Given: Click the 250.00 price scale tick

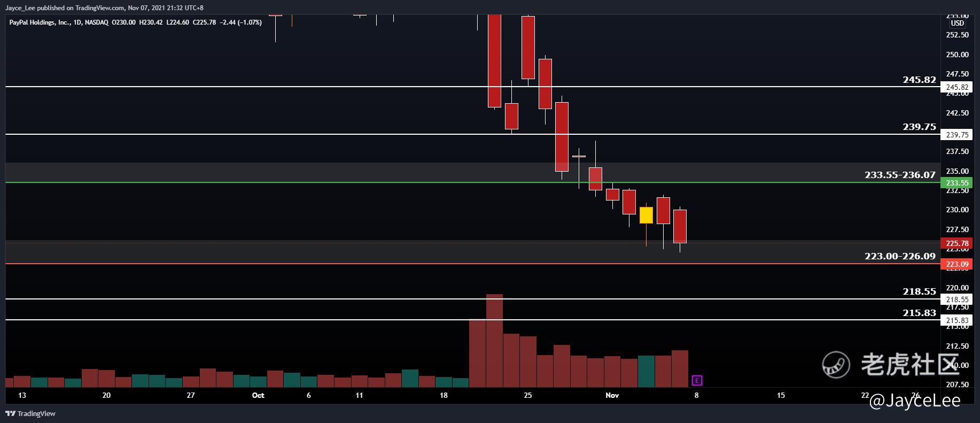Looking at the screenshot, I should pos(957,55).
